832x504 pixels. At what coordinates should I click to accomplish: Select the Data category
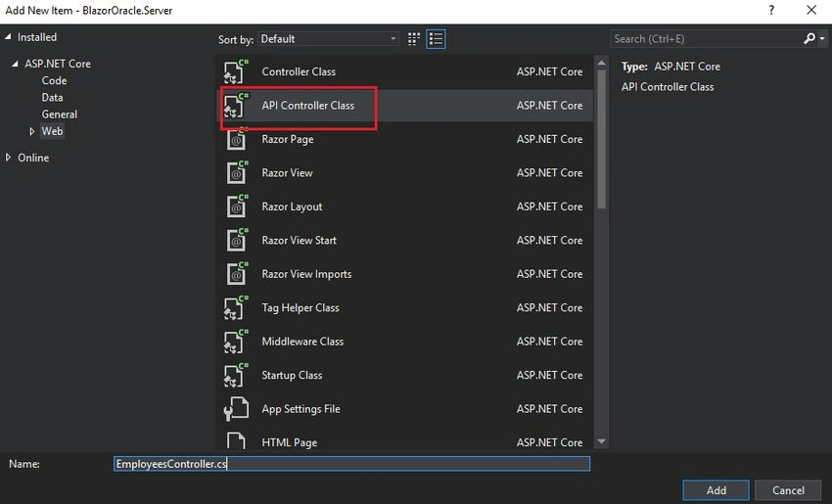pos(52,98)
